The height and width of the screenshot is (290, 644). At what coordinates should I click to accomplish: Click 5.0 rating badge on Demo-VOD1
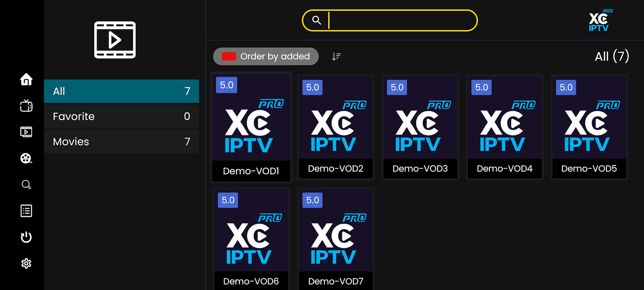tap(227, 85)
